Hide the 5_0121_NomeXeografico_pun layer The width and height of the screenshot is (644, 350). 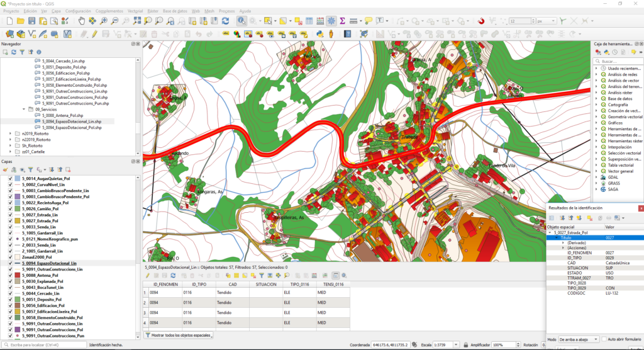[x=10, y=239]
